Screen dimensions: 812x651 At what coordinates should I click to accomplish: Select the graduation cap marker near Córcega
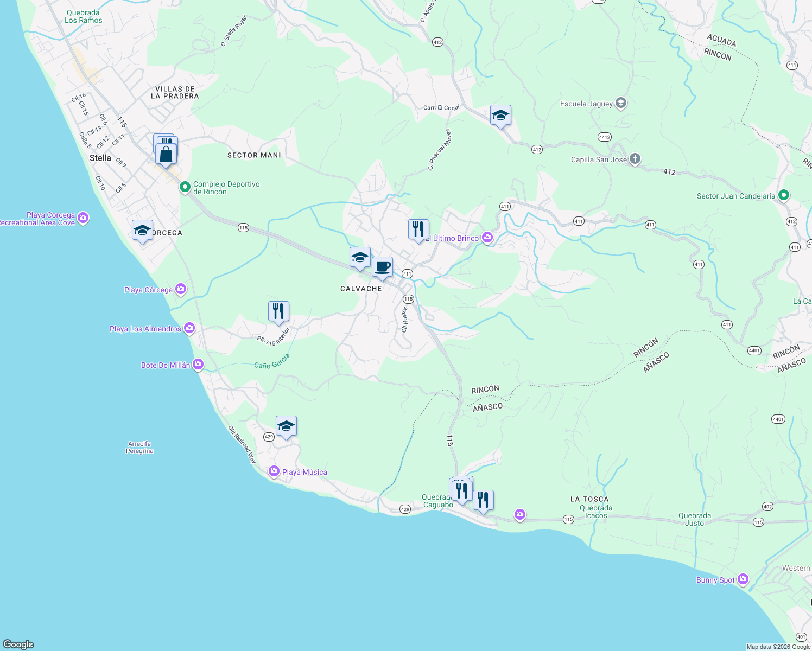[x=142, y=230]
